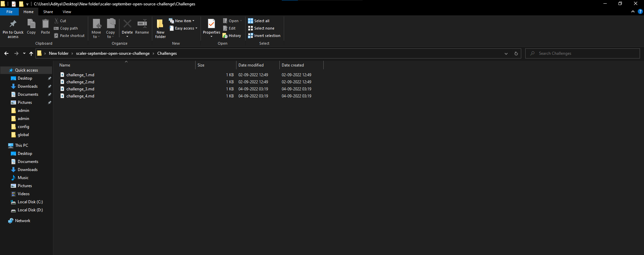Collapse the ribbon with the chevron
Screen dimensions: 644x255
[633, 11]
